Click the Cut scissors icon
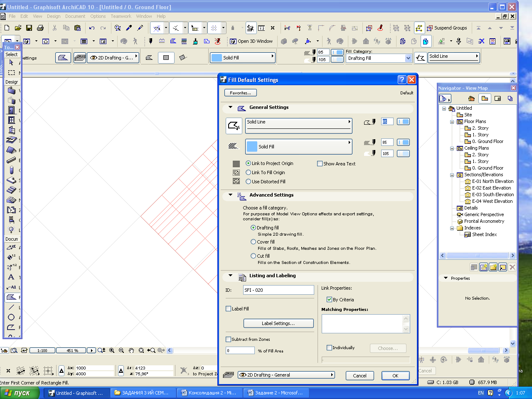 click(x=54, y=28)
